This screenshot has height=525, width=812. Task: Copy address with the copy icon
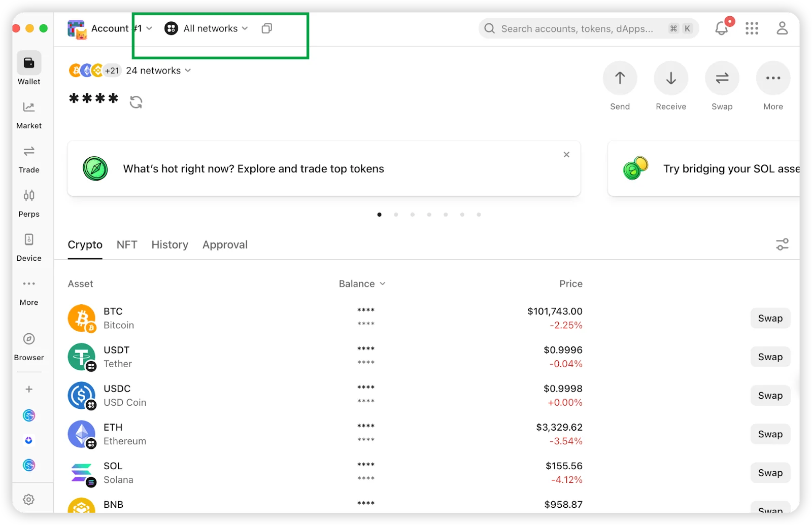(x=266, y=28)
